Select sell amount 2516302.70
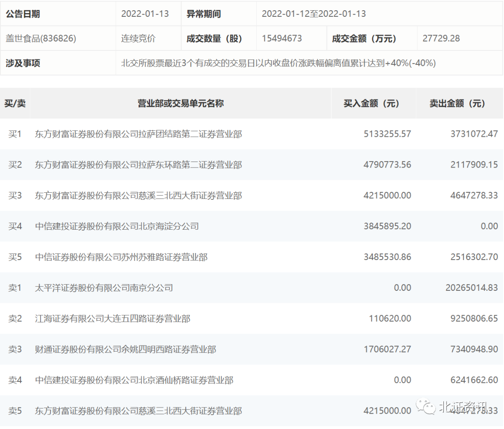504x429 pixels. 474,257
